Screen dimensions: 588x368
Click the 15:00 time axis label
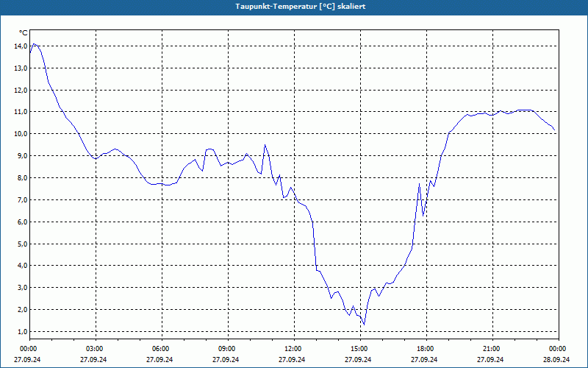[x=360, y=349]
